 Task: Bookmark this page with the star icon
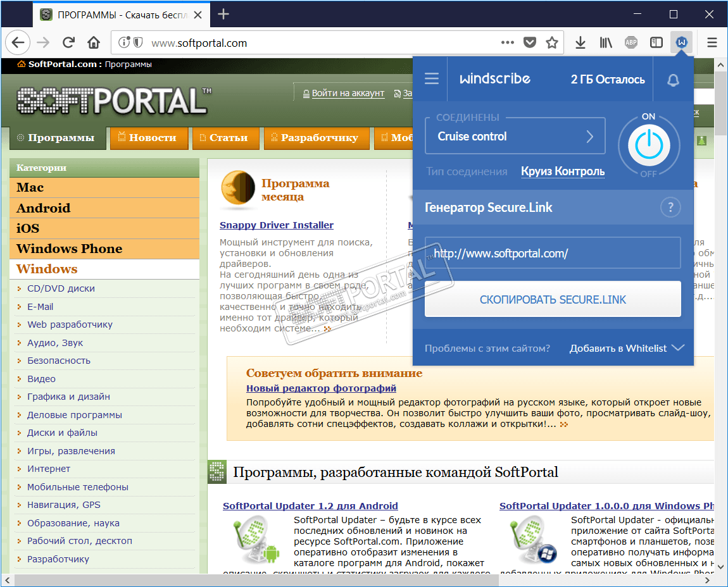click(552, 42)
